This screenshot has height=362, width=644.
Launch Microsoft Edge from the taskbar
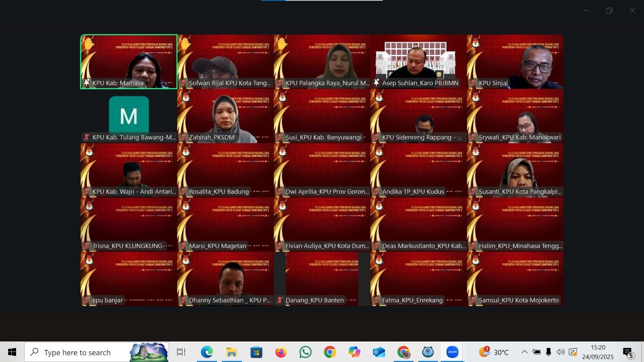(x=207, y=352)
